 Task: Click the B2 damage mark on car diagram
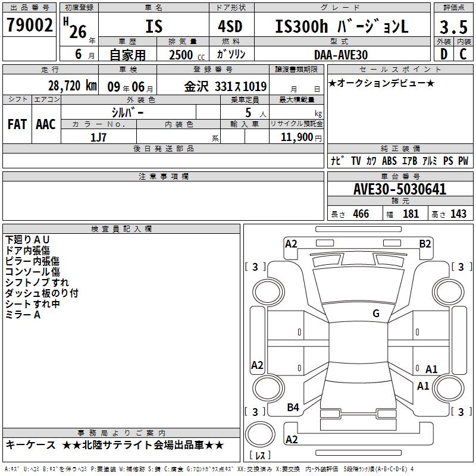(x=425, y=243)
